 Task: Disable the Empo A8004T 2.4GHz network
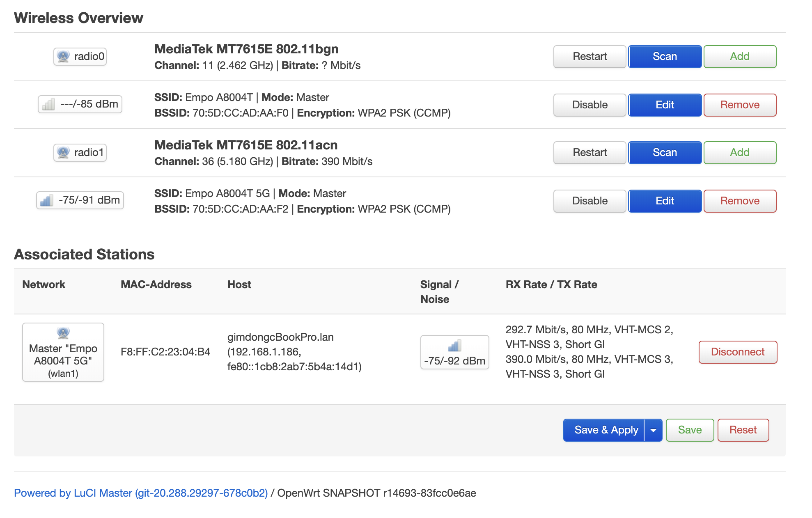[589, 105]
